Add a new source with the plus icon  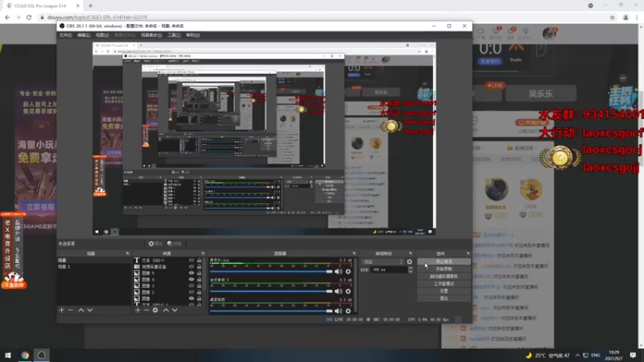tap(138, 311)
